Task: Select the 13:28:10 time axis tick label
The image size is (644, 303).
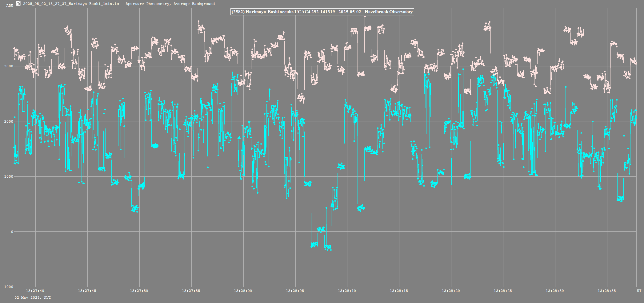Action: click(347, 291)
